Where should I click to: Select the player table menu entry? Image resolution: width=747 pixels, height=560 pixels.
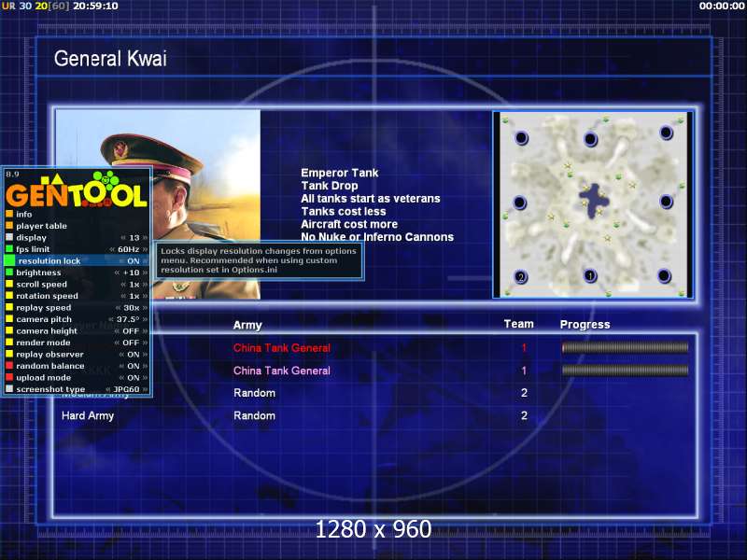(41, 226)
